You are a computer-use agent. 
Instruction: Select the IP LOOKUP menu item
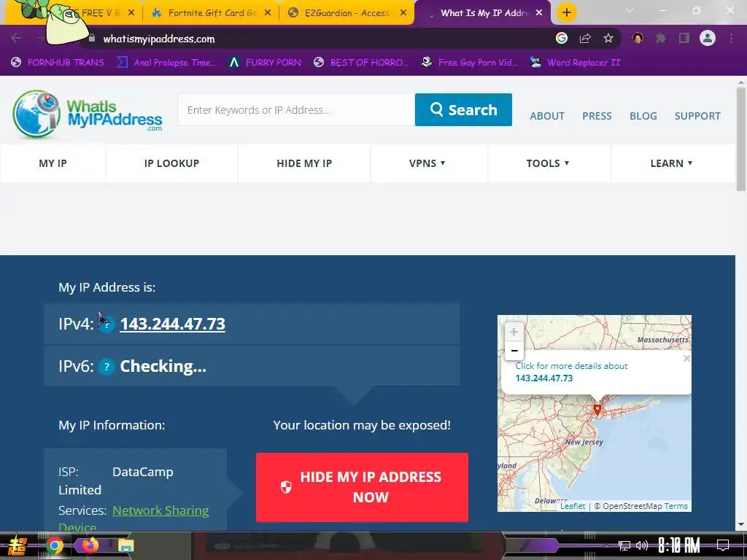[x=171, y=163]
